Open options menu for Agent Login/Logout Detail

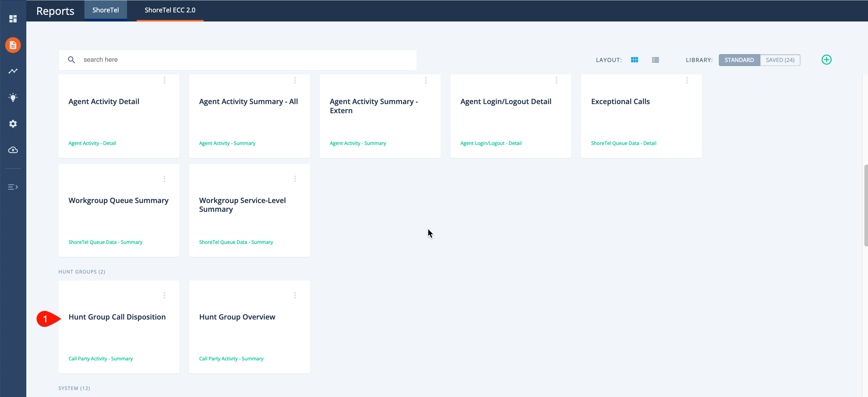point(557,80)
